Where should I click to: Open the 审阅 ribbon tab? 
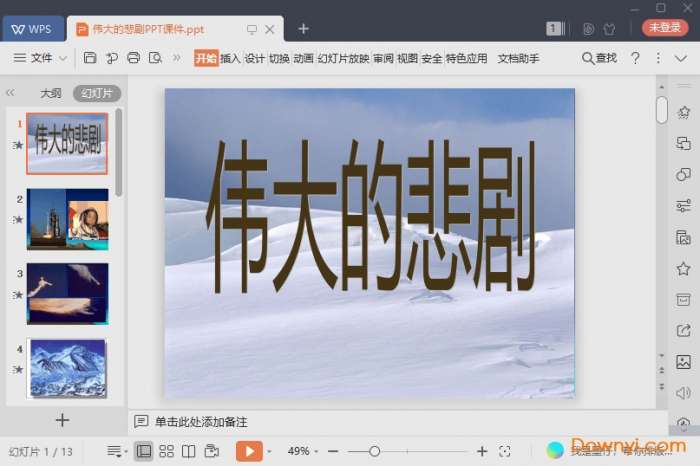pos(383,58)
